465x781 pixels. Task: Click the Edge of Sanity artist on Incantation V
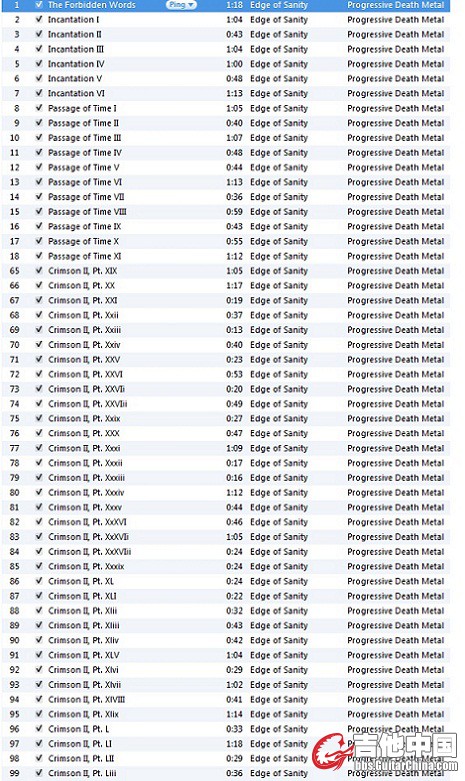[x=279, y=79]
